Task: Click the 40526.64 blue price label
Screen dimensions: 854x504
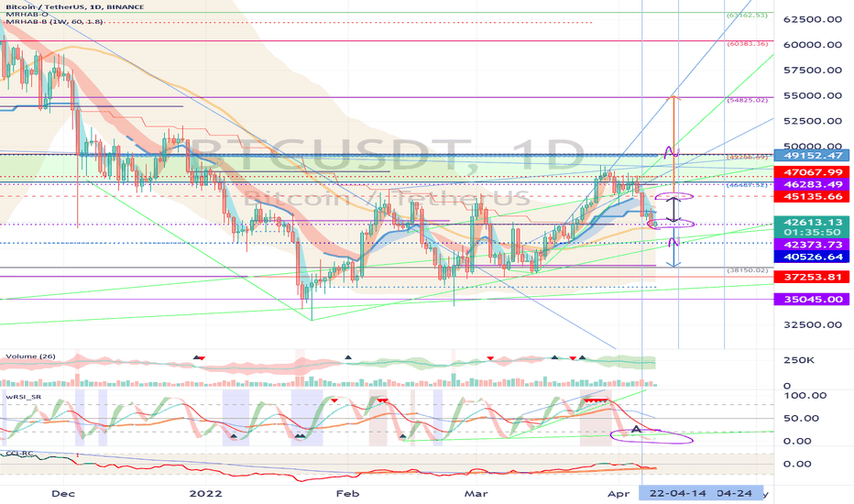Action: coord(813,257)
